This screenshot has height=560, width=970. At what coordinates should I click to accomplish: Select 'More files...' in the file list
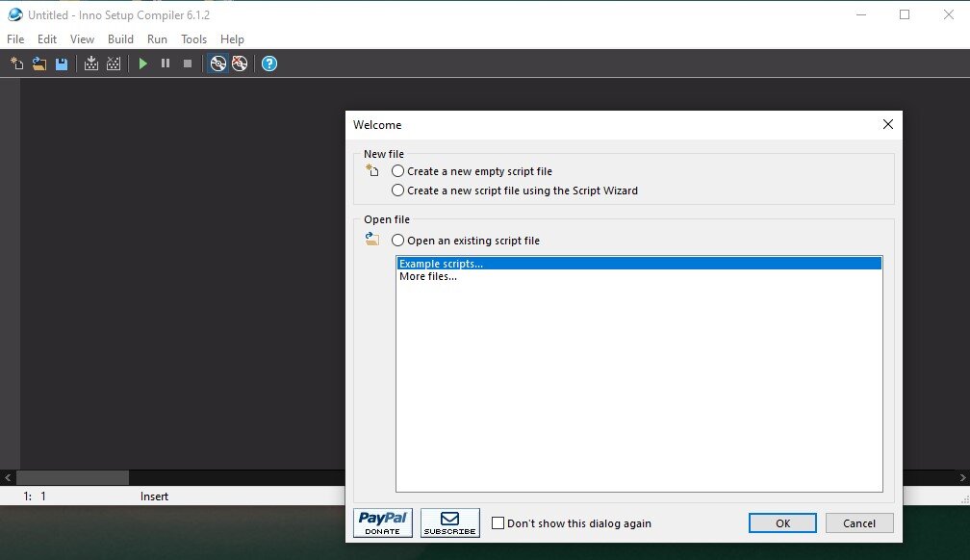(639, 276)
